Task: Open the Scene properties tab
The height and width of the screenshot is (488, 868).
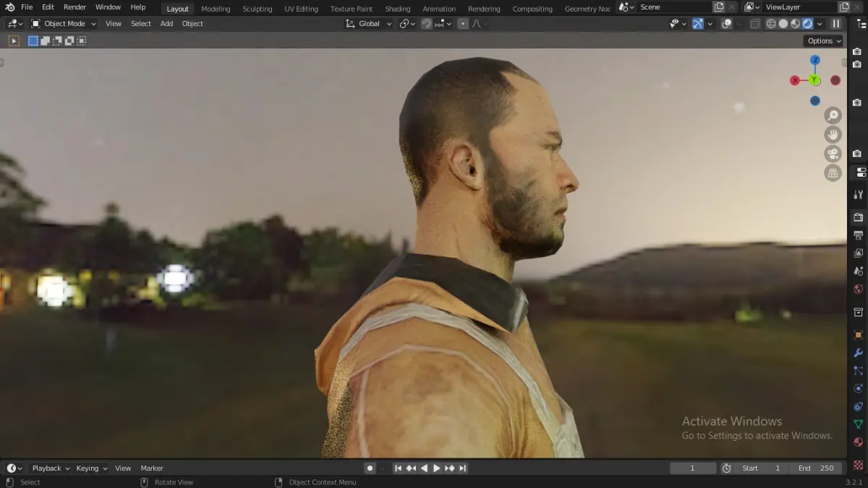Action: [x=859, y=271]
